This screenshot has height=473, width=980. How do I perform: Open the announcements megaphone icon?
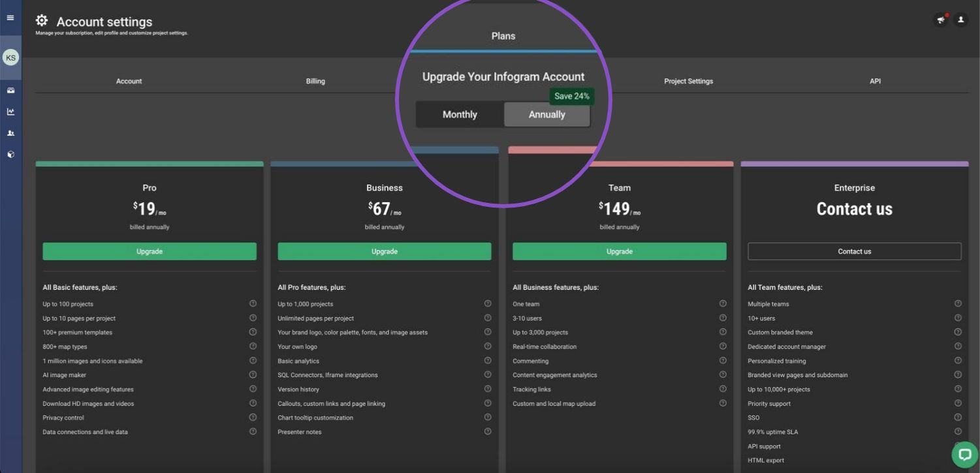[941, 20]
